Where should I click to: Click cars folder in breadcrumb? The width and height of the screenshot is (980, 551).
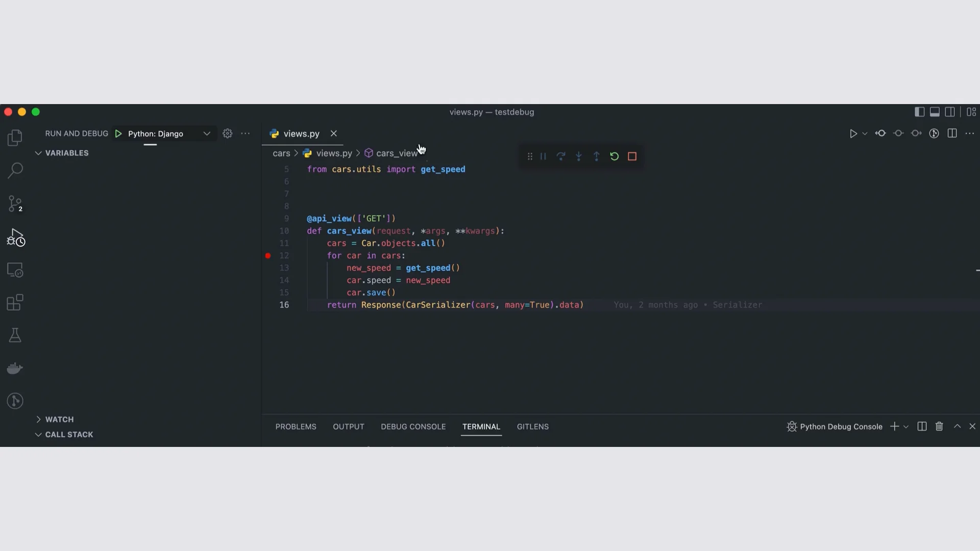(x=281, y=153)
